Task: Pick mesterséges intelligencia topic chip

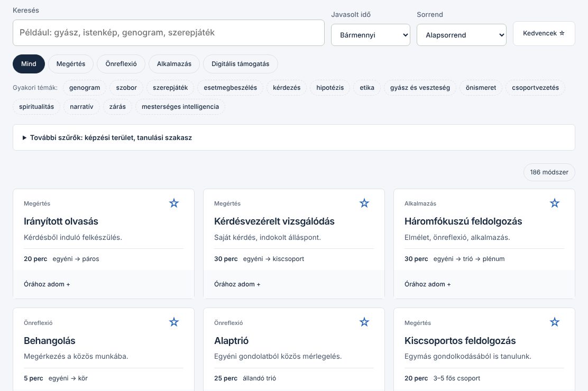Action: coord(180,106)
